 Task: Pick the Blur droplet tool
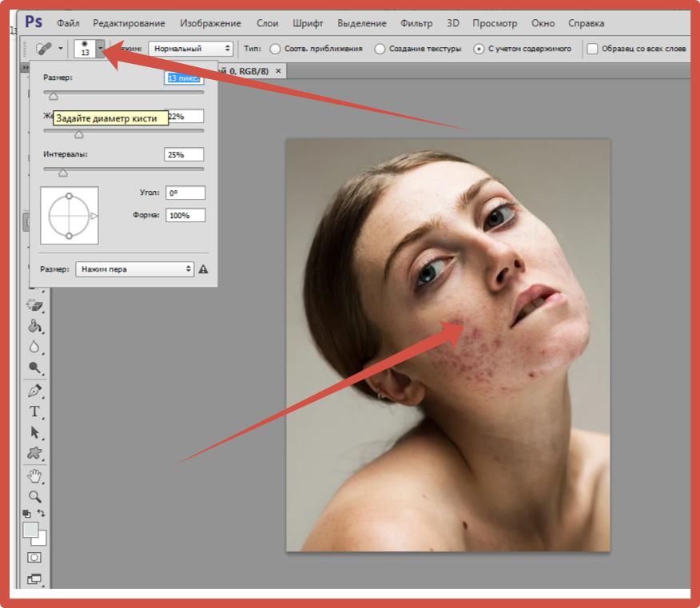34,347
